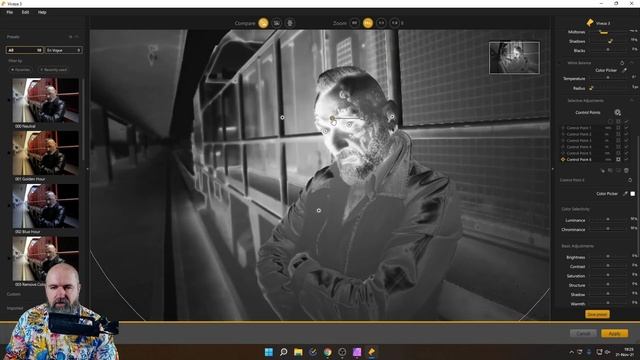Viewport: 640px width, 360px height.
Task: Select Control Point 6 in the list
Action: coord(578,159)
